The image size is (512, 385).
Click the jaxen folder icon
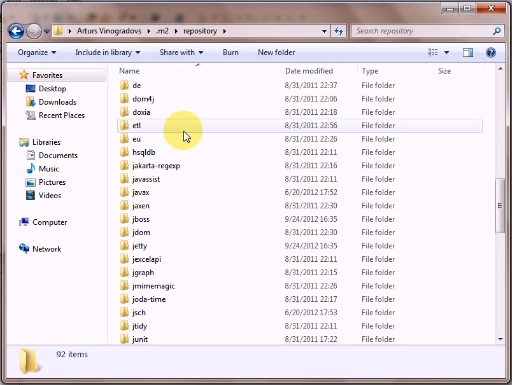124,206
